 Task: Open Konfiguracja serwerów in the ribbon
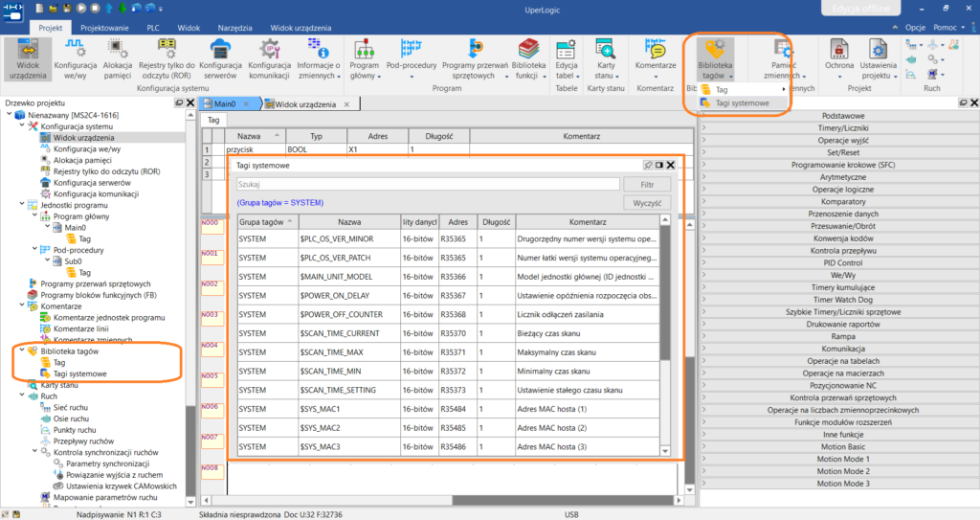point(220,58)
